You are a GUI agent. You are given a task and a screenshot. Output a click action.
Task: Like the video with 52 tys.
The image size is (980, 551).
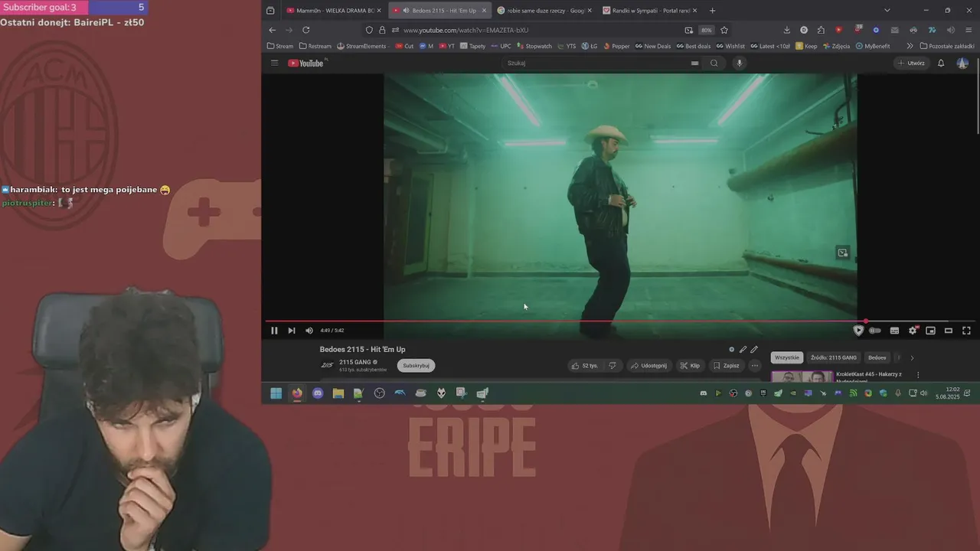(x=585, y=366)
